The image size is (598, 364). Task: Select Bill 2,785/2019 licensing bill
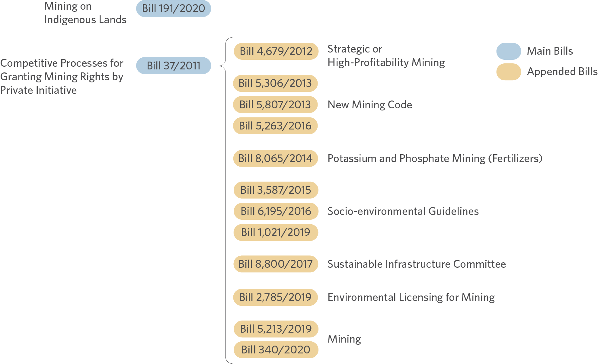click(275, 297)
